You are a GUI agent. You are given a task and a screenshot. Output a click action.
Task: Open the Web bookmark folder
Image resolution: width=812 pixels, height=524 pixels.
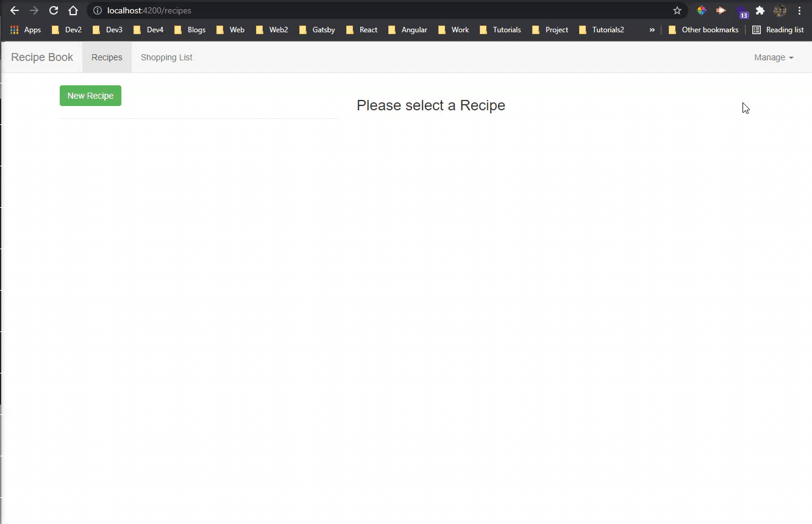[x=230, y=29]
